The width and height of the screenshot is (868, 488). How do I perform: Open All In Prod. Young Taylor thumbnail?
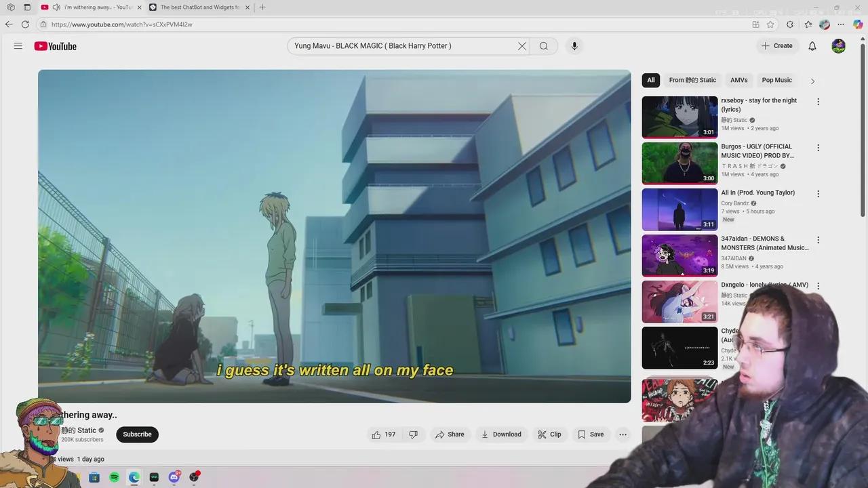pos(679,209)
